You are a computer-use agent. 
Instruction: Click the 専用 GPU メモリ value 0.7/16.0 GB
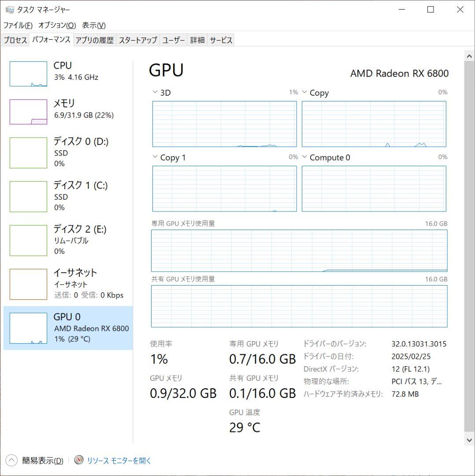(263, 359)
